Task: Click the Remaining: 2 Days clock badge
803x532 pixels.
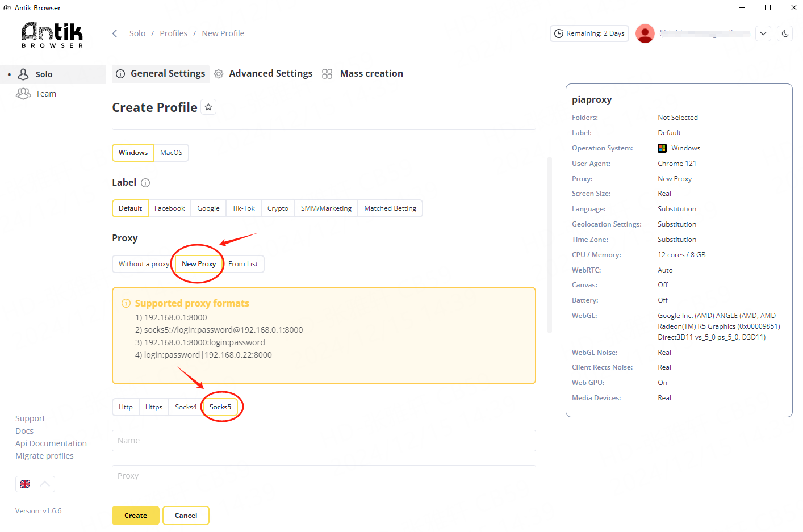Action: pos(589,33)
